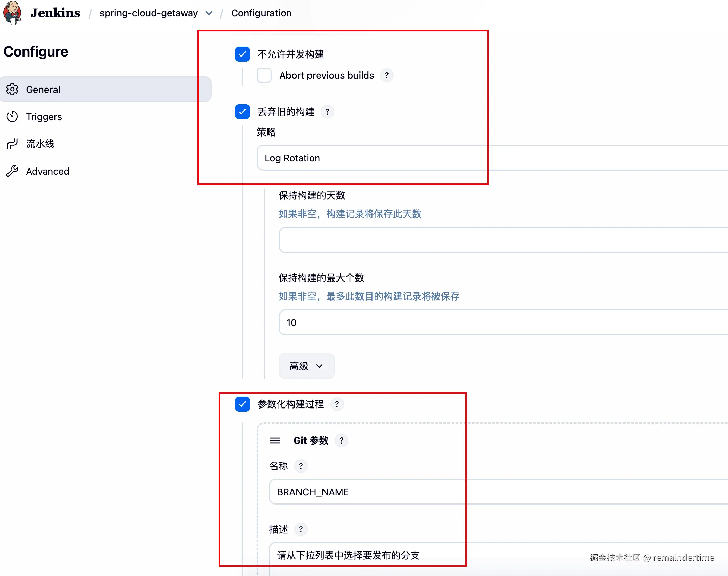Screen dimensions: 728x576
Task: Click the Jenkins home breadcrumb link
Action: pos(55,13)
